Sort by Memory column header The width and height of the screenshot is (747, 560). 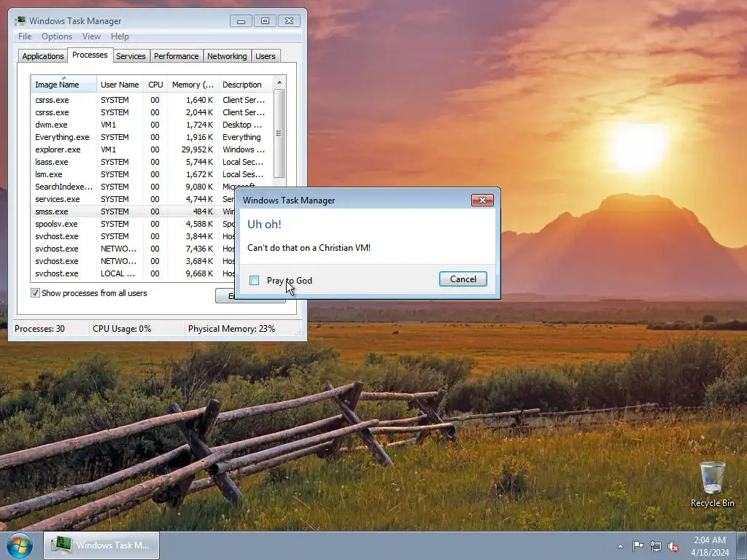tap(193, 85)
